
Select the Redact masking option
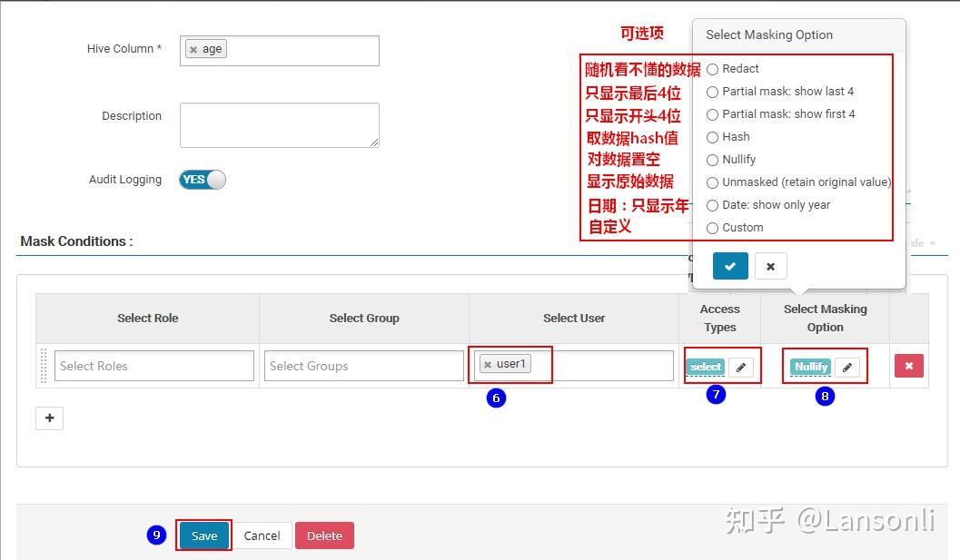(712, 68)
